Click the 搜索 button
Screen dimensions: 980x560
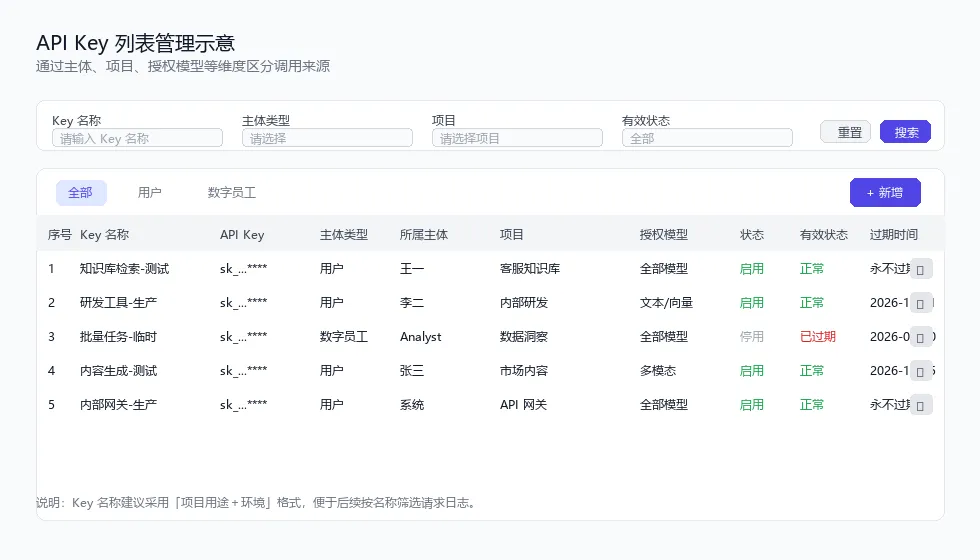click(906, 132)
